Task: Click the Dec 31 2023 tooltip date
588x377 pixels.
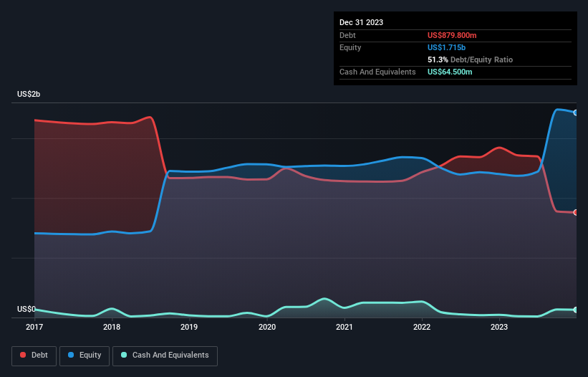Action: [x=361, y=22]
